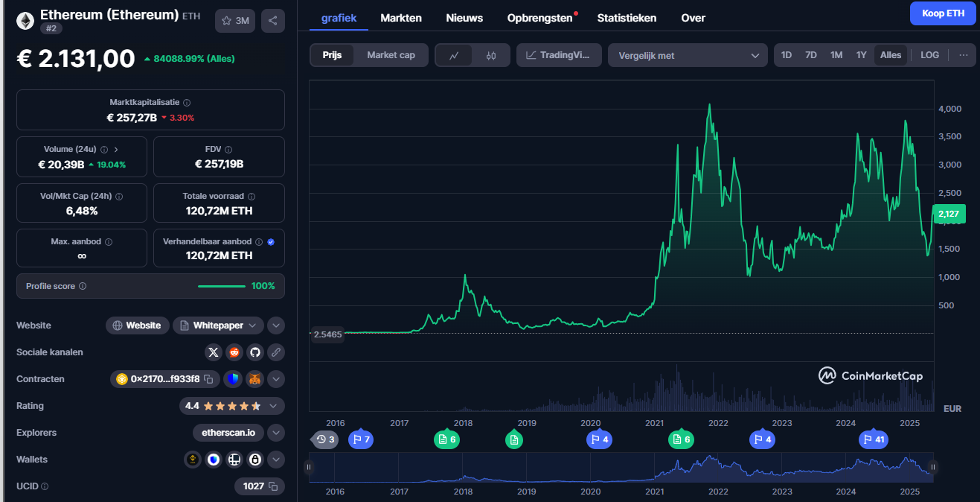The width and height of the screenshot is (980, 502).
Task: Set chart range to 1M
Action: [x=836, y=55]
